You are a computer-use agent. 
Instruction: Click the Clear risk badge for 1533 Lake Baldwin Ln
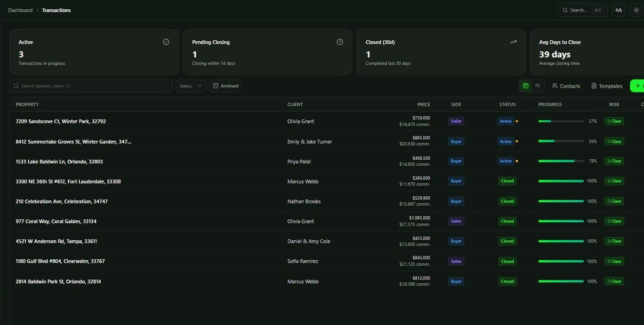tap(614, 161)
